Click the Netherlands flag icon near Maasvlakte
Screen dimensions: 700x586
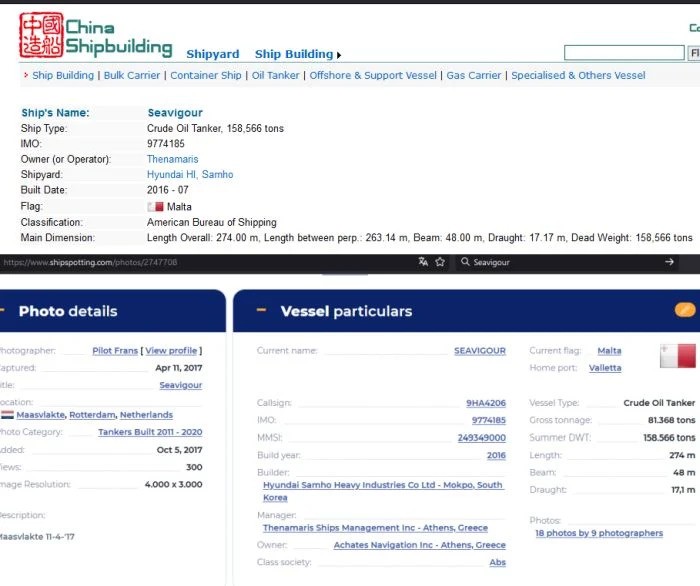7,415
